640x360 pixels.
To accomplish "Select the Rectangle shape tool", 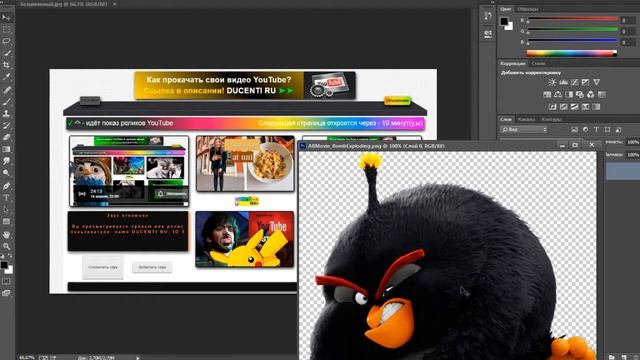I will click(6, 222).
